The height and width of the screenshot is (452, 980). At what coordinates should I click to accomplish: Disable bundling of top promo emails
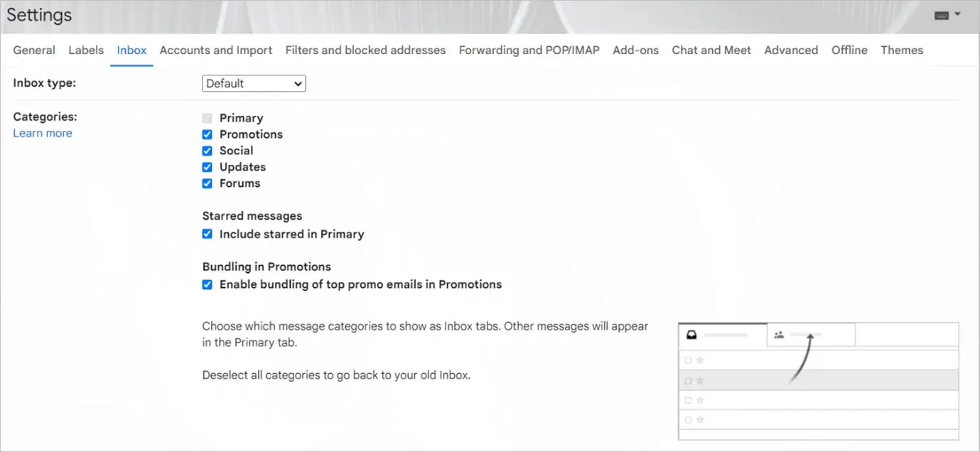(208, 284)
